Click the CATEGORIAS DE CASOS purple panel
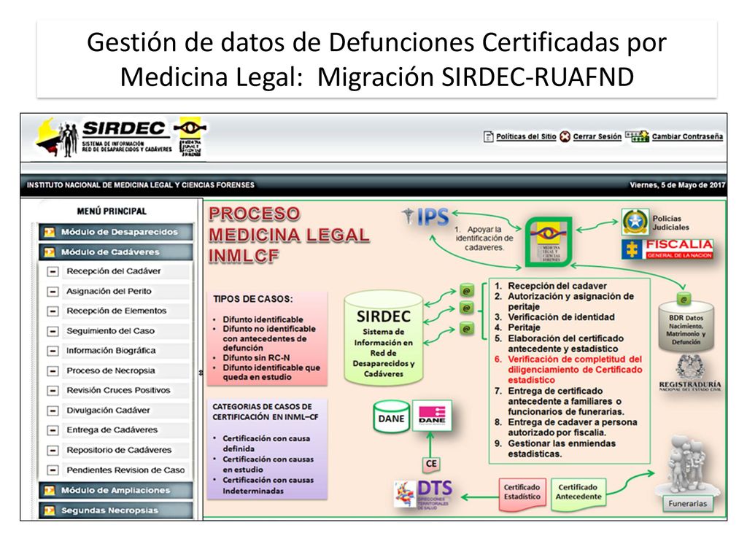Image resolution: width=747 pixels, height=560 pixels. 267,449
